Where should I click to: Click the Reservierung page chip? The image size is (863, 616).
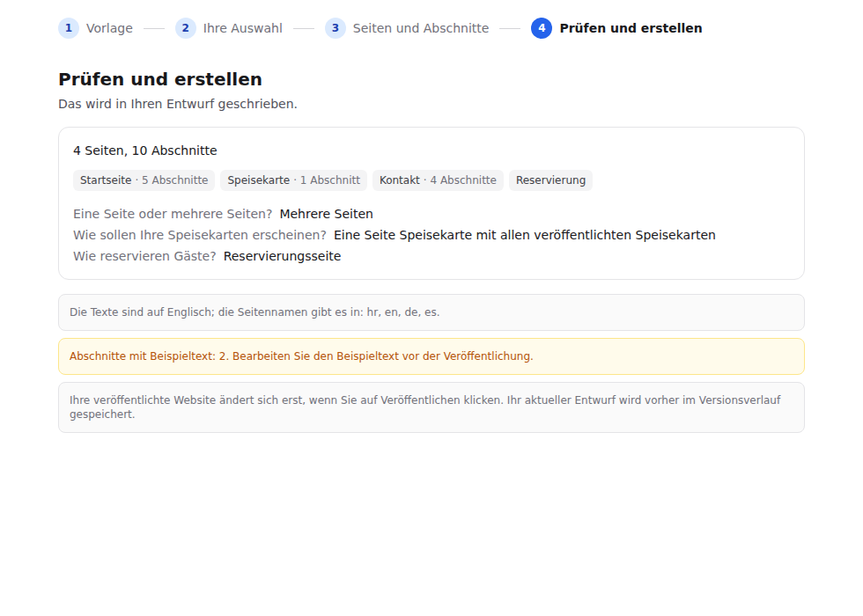coord(550,180)
